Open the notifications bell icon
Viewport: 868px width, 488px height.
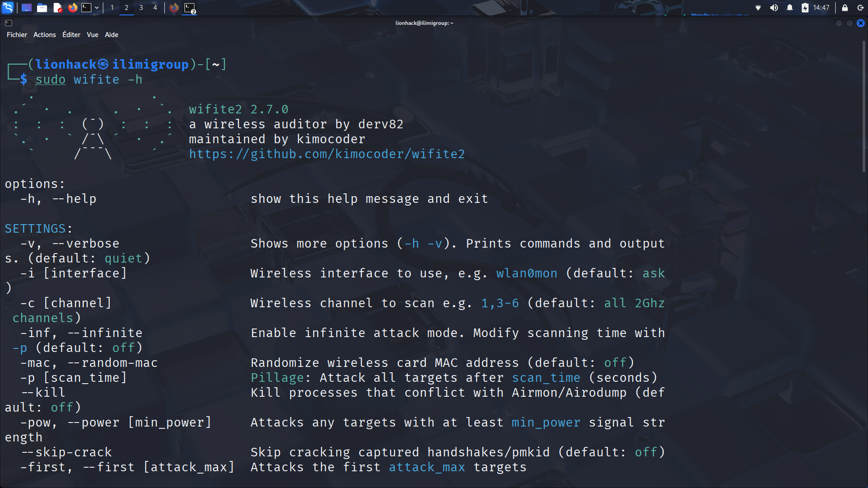[x=790, y=8]
